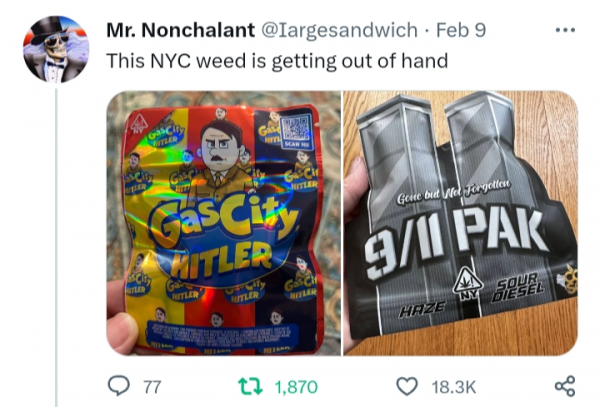Open the right gray tower-shaped package photo
Screen dimensions: 600x407
461,223
